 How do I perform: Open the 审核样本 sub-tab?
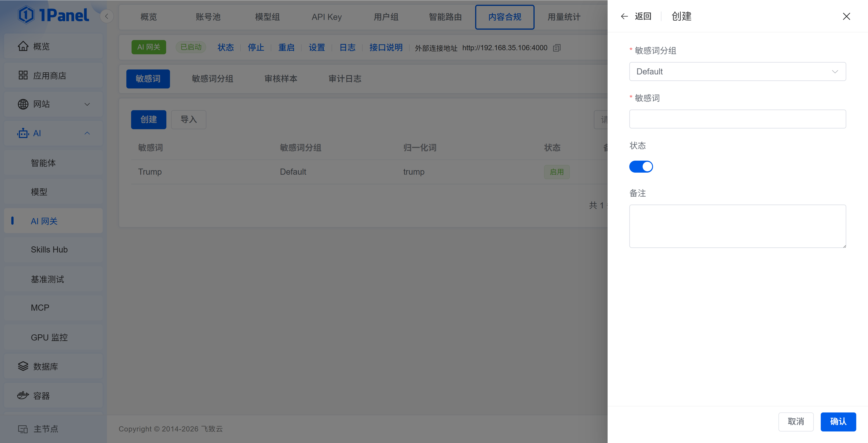281,79
